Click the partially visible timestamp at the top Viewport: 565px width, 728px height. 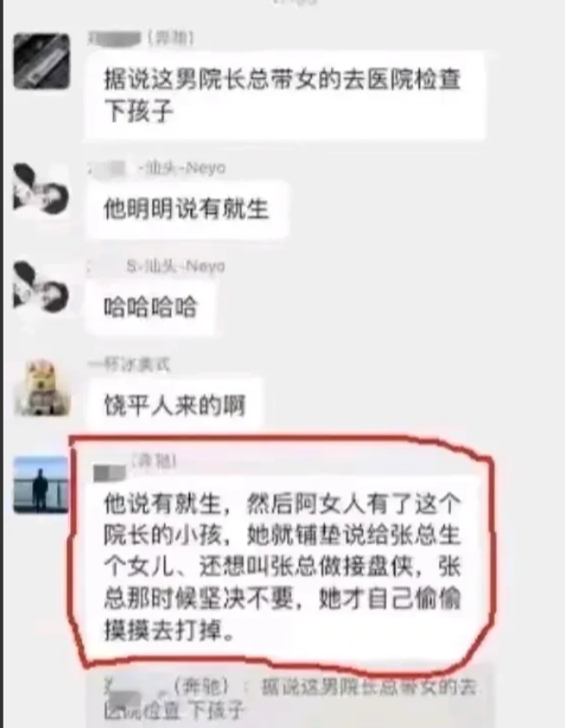coord(295,3)
